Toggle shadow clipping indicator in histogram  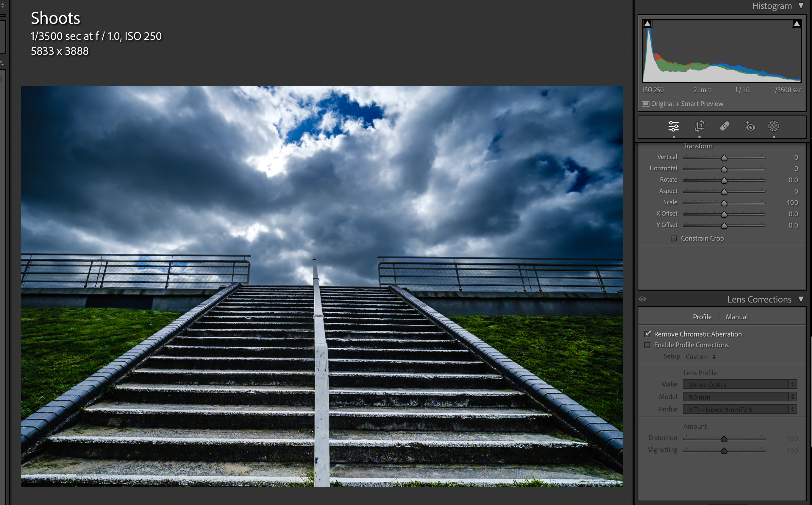click(x=647, y=24)
